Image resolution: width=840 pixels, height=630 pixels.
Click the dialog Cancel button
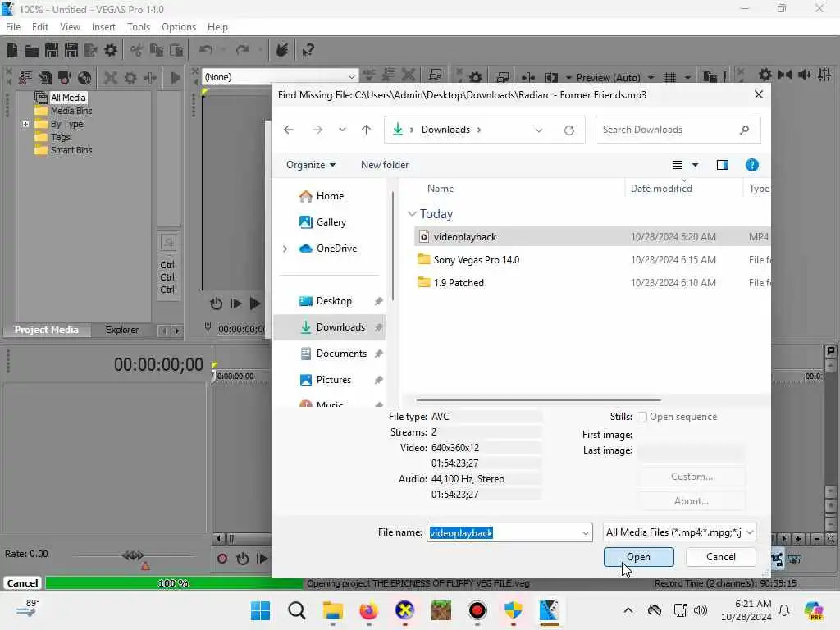720,557
